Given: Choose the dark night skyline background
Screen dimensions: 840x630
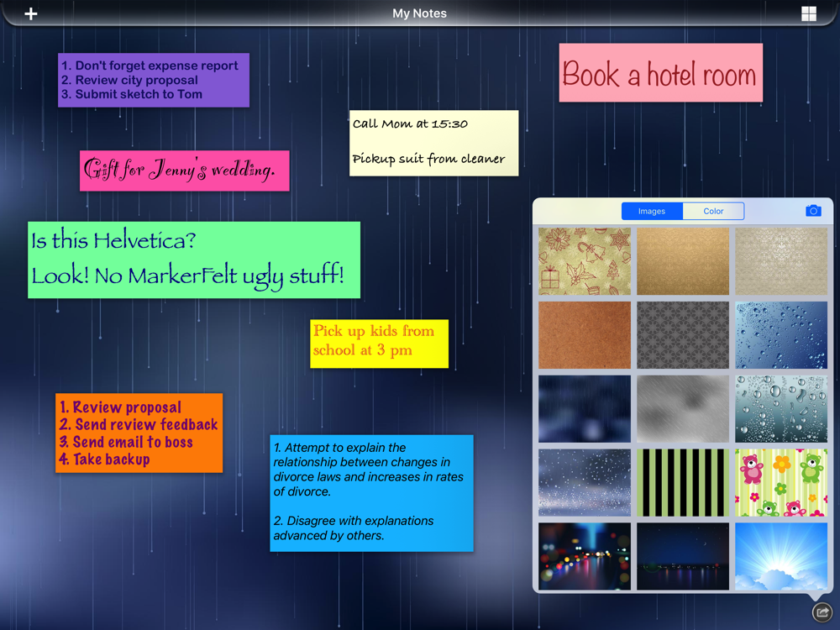Looking at the screenshot, I should [682, 557].
